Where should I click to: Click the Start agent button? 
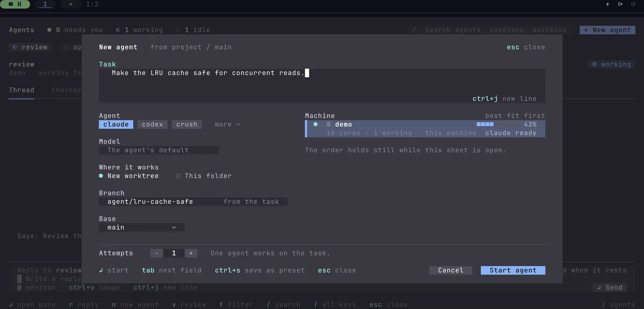[x=513, y=270]
